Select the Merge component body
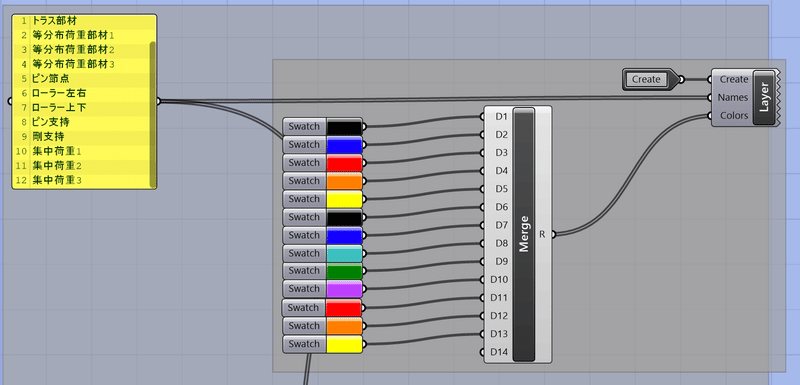The width and height of the screenshot is (800, 385). click(x=523, y=235)
